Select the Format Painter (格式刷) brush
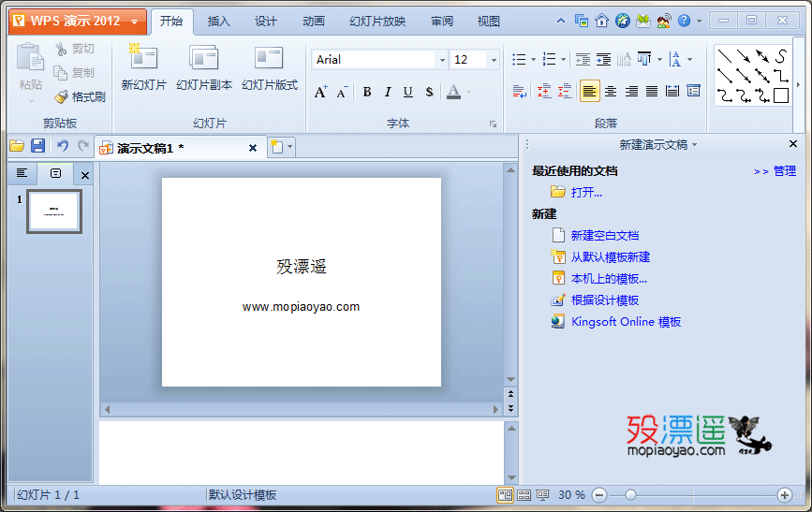 click(x=61, y=96)
